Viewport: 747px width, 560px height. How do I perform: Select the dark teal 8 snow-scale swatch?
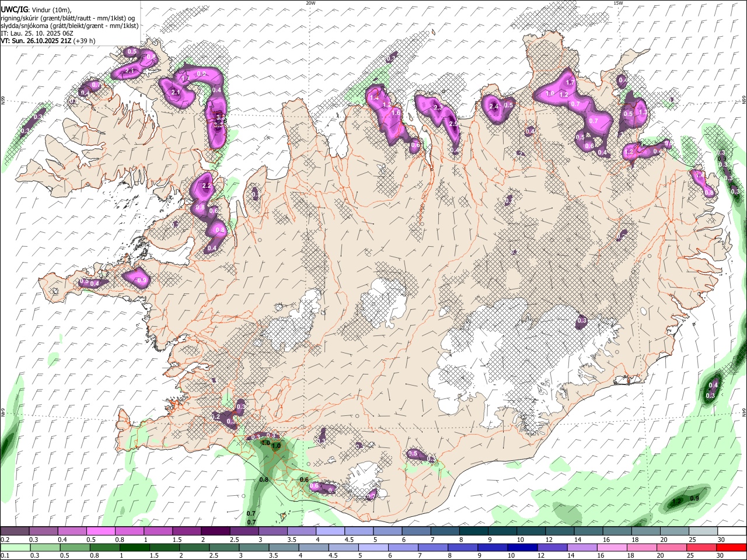pyautogui.click(x=474, y=531)
